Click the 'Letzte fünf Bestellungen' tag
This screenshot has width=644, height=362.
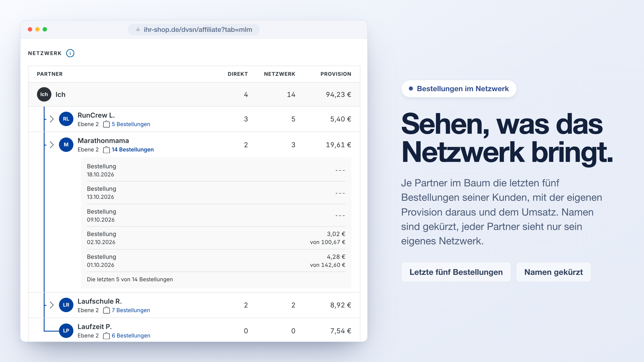pyautogui.click(x=456, y=272)
